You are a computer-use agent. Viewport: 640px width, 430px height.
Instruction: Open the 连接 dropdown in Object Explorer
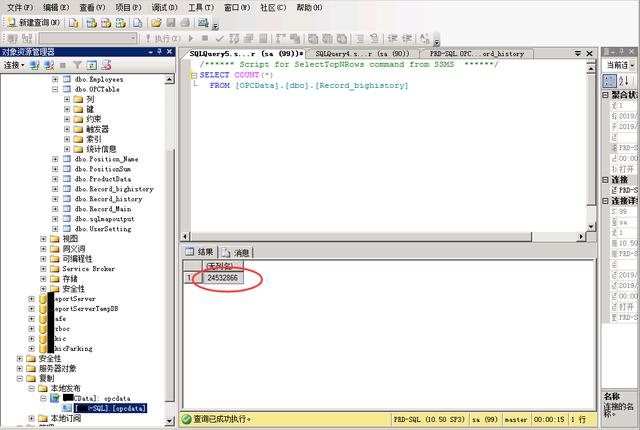(x=14, y=65)
